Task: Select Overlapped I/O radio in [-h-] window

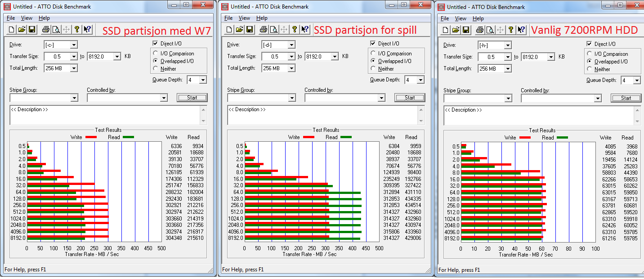Action: [590, 61]
